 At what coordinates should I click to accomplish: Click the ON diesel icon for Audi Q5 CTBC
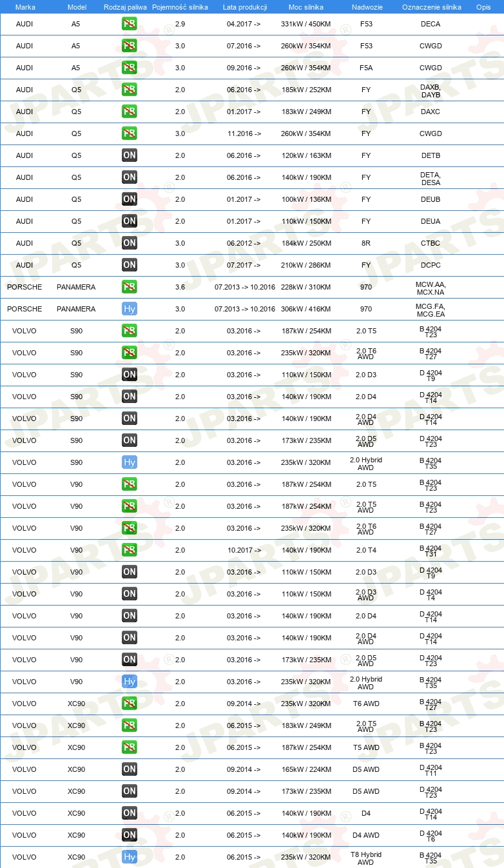point(130,243)
